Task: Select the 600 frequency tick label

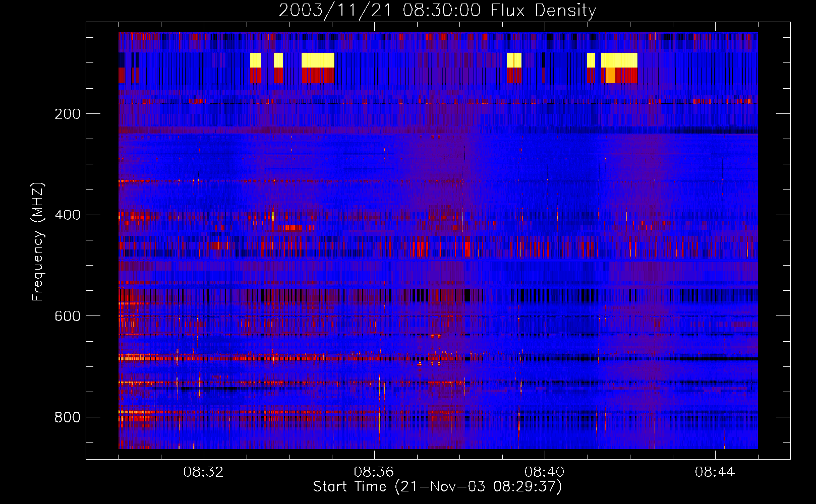Action: point(68,316)
